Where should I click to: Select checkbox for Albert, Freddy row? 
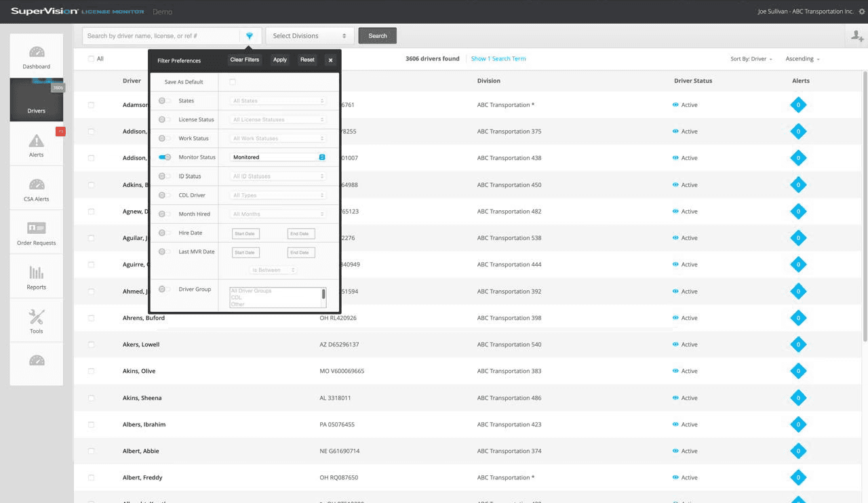coord(91,477)
